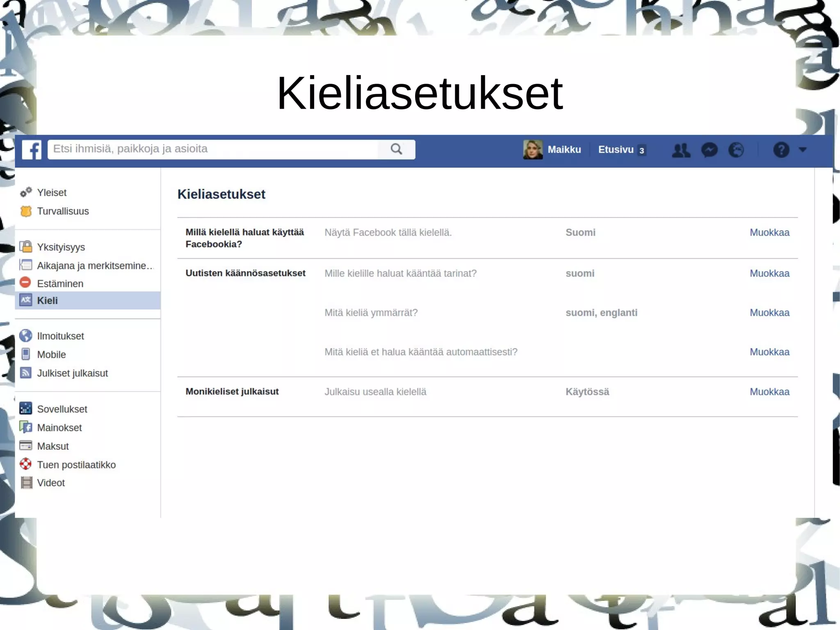Focus the Etsi ihmisiä search field
This screenshot has width=840, height=630.
click(x=213, y=149)
